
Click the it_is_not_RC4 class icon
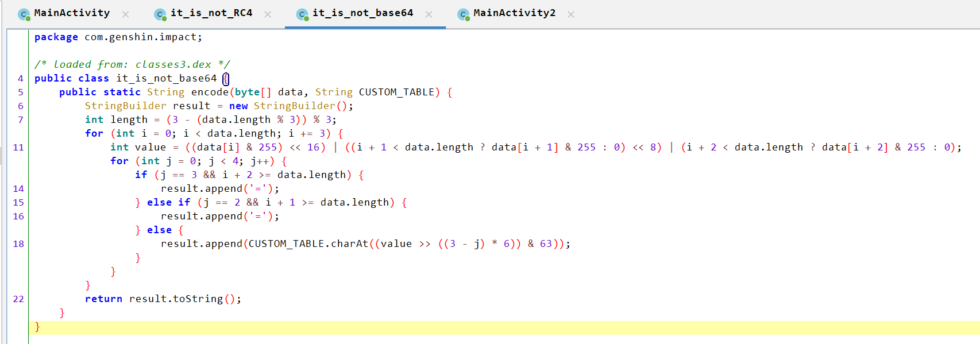click(x=160, y=14)
